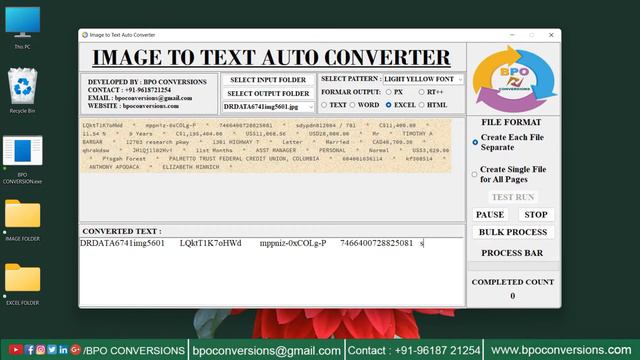
Task: Click the COMPLETED COUNT label
Action: coord(513,282)
